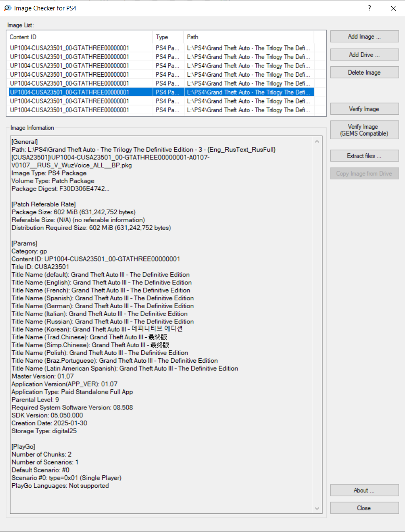Viewport: 405px width, 532px height.
Task: Open the Add Drive dialog
Action: (x=365, y=55)
